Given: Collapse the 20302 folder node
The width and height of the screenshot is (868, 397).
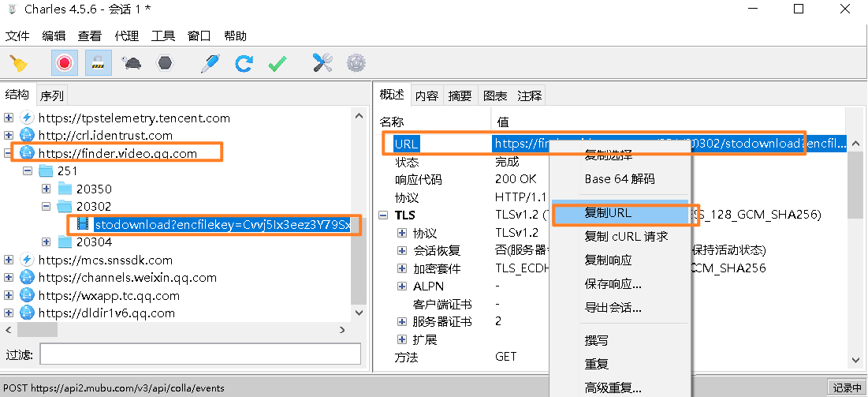Looking at the screenshot, I should click(47, 206).
